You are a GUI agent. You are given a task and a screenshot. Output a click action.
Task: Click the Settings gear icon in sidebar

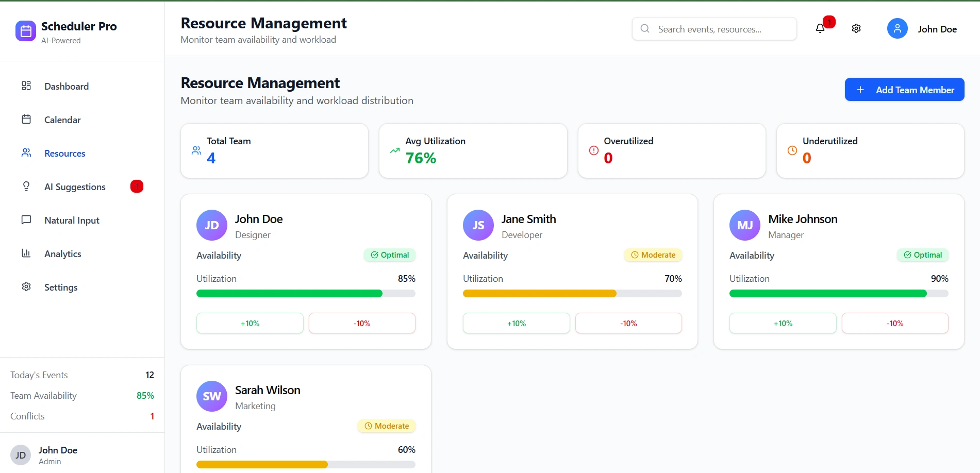click(x=26, y=286)
